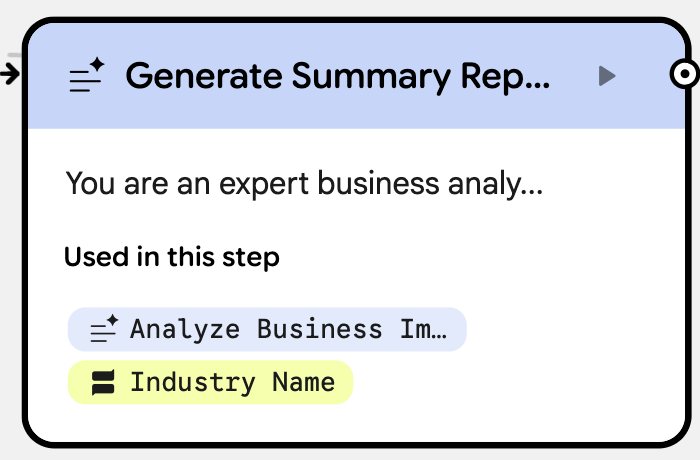700x460 pixels.
Task: Click the sparkle icon in Analyze Business chip
Action: (x=104, y=328)
